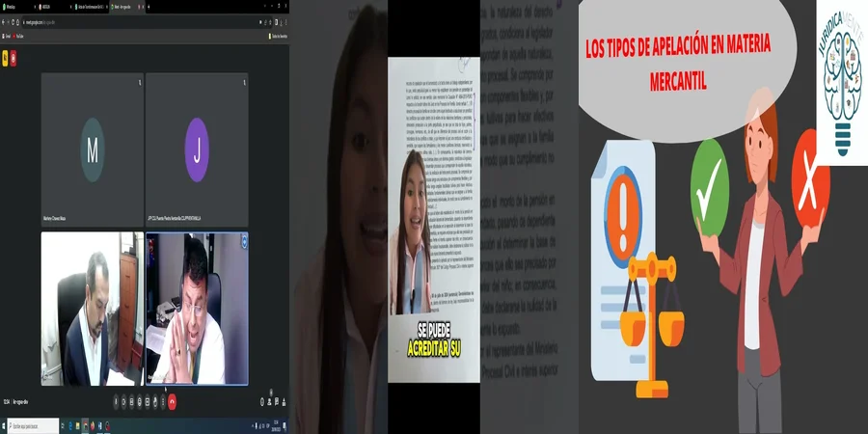Open the in-call chat panel
Screen dimensions: 868x434
[x=276, y=402]
